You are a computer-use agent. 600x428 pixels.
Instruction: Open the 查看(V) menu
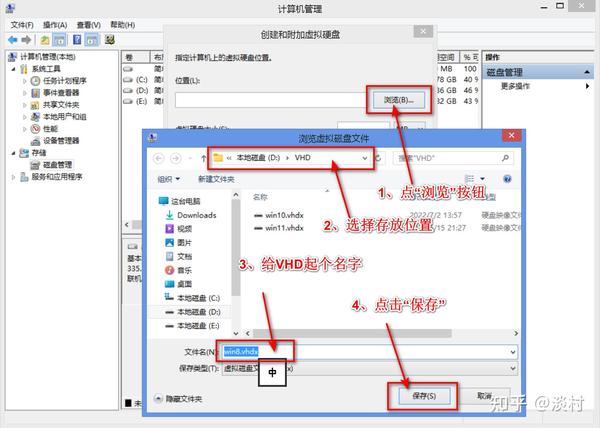[88, 25]
